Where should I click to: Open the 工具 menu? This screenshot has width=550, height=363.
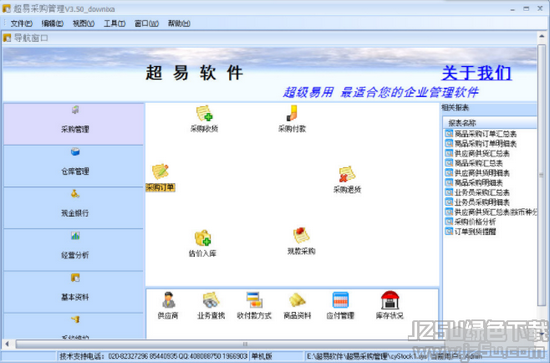tap(114, 23)
